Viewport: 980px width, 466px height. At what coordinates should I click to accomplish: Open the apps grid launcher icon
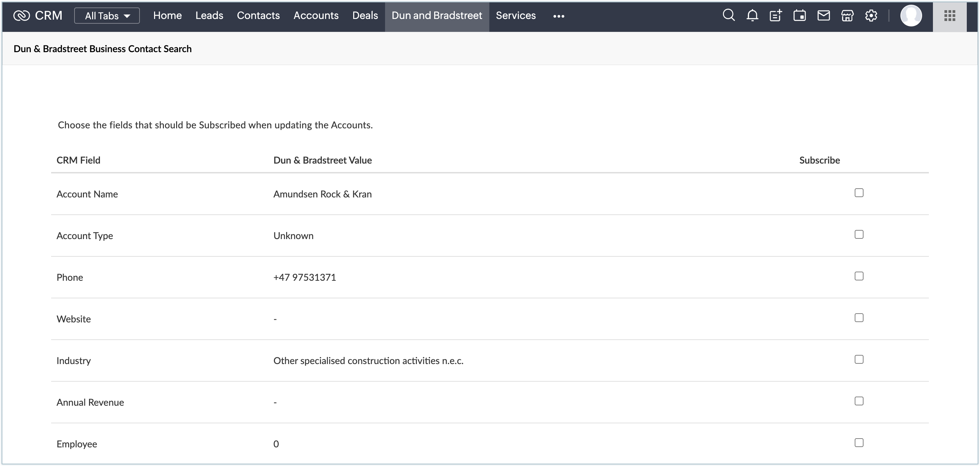point(950,16)
